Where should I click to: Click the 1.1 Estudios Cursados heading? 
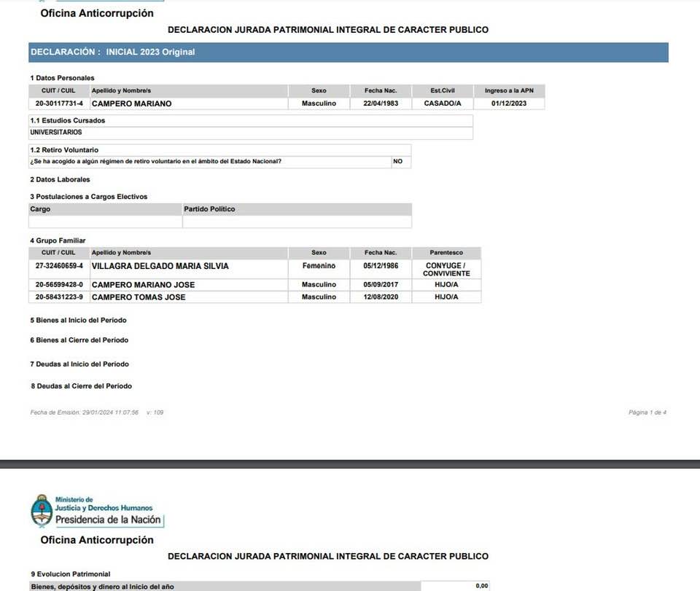point(67,120)
